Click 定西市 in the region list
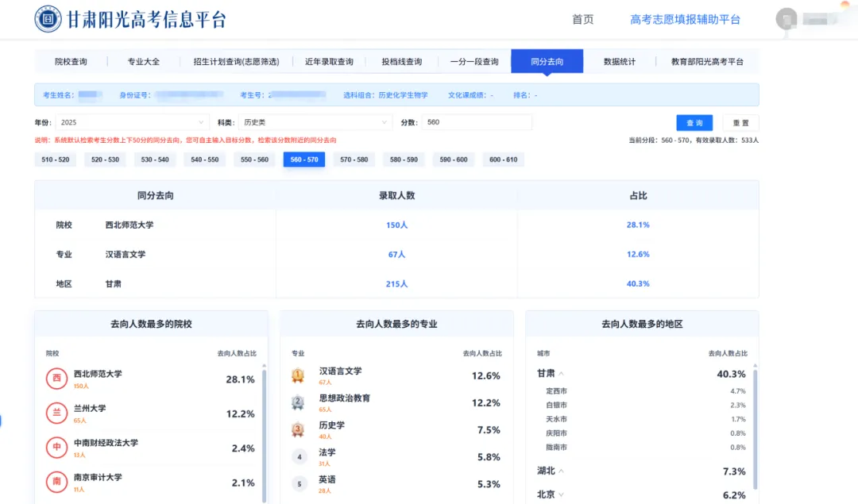This screenshot has width=858, height=504. pyautogui.click(x=556, y=391)
